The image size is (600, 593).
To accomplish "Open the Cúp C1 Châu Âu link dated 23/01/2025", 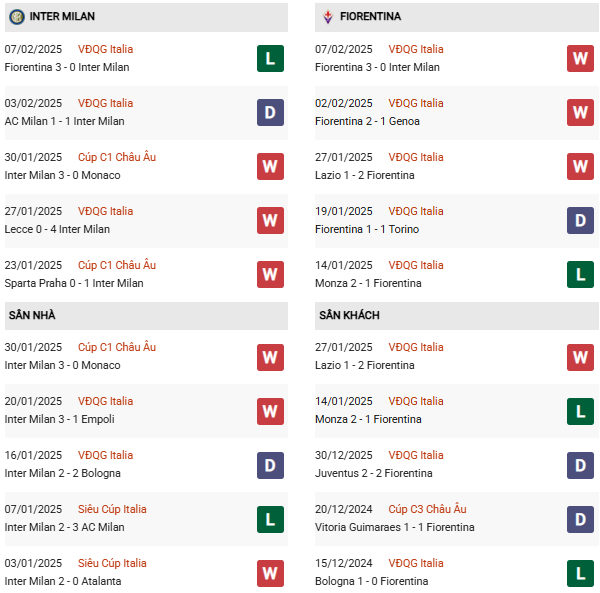I will tap(117, 265).
